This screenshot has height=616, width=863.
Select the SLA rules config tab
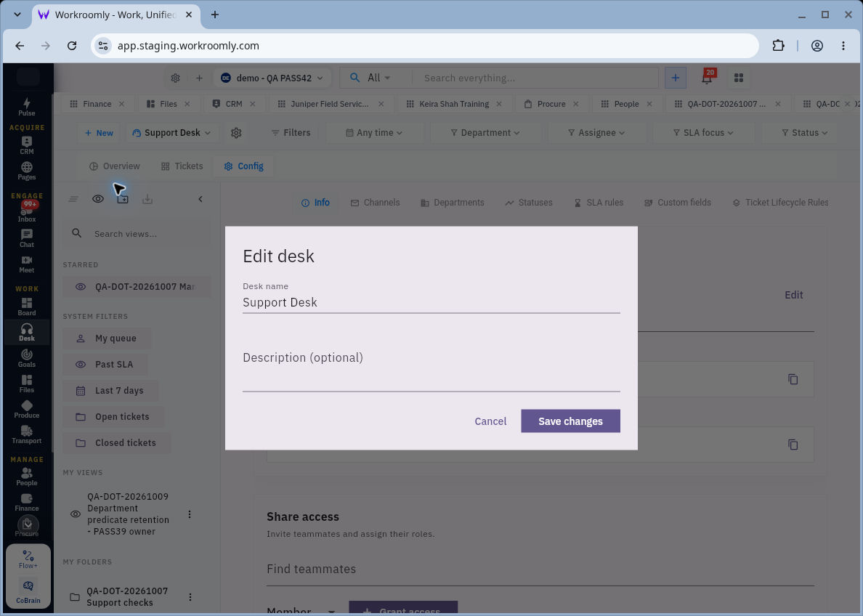pos(599,203)
